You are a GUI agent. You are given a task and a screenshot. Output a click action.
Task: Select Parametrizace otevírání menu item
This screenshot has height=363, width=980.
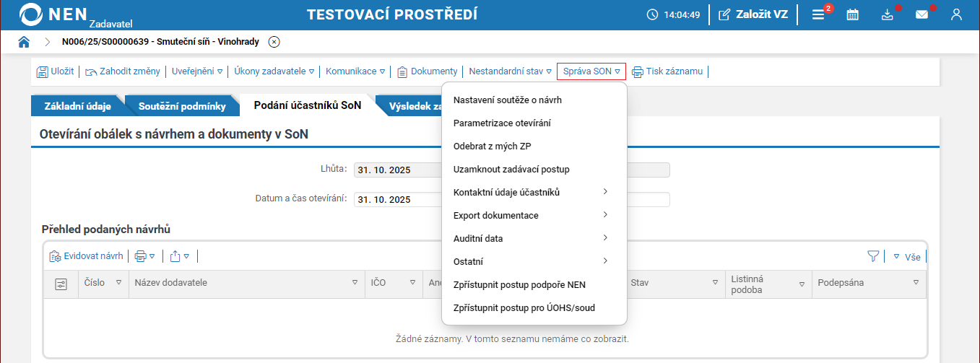[502, 123]
